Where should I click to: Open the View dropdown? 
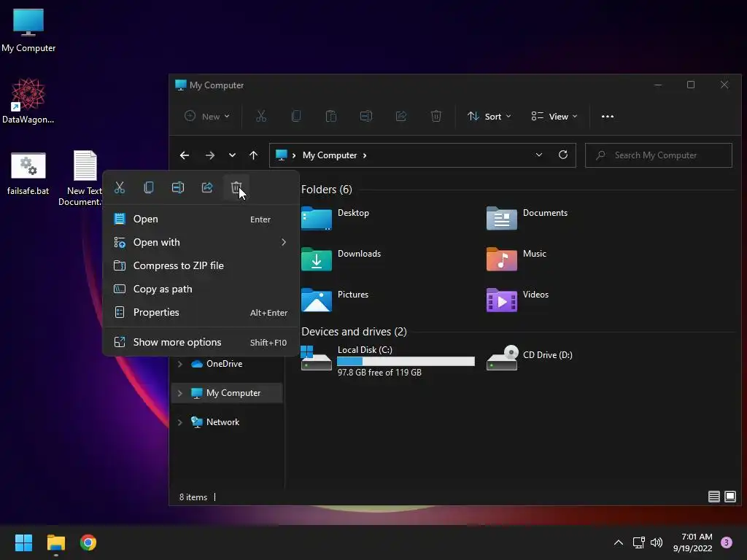[x=554, y=117]
